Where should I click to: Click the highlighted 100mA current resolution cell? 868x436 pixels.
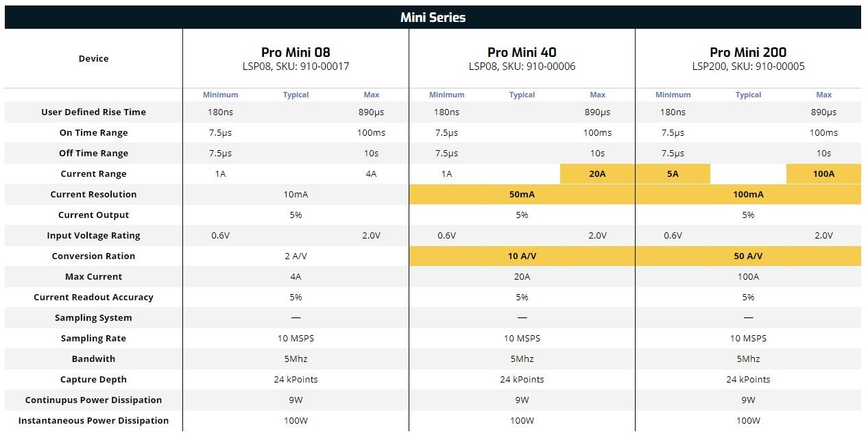748,194
